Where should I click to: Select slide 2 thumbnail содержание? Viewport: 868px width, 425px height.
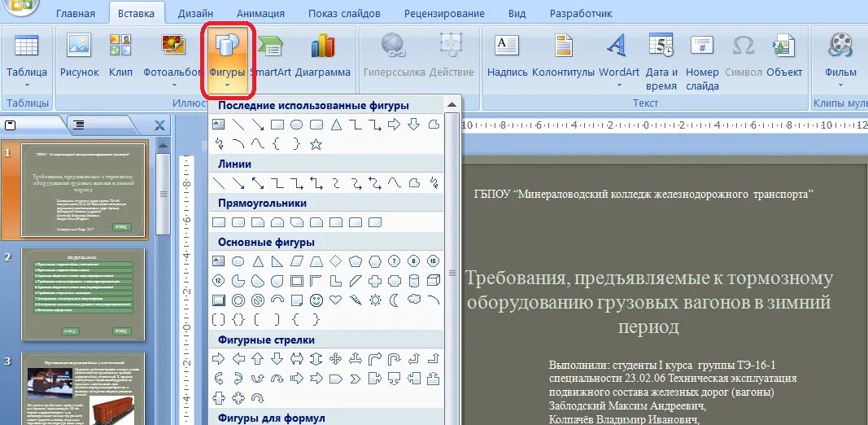click(x=83, y=294)
